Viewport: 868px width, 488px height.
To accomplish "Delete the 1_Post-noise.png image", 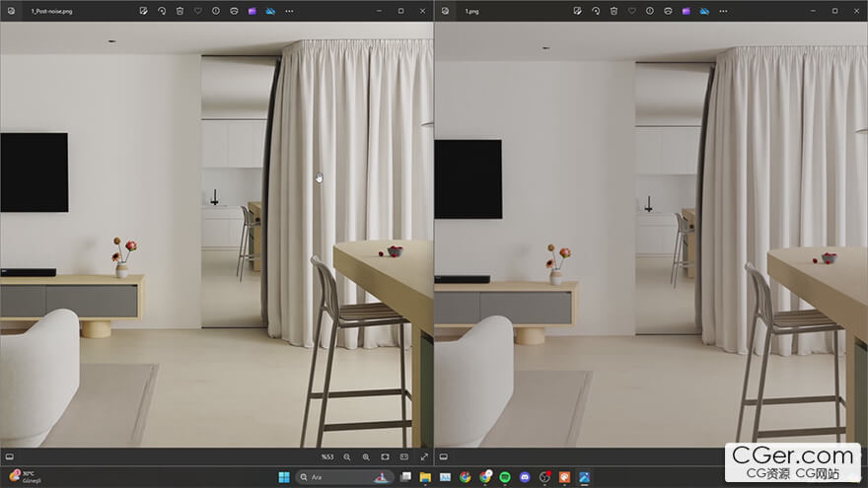I will pos(180,11).
